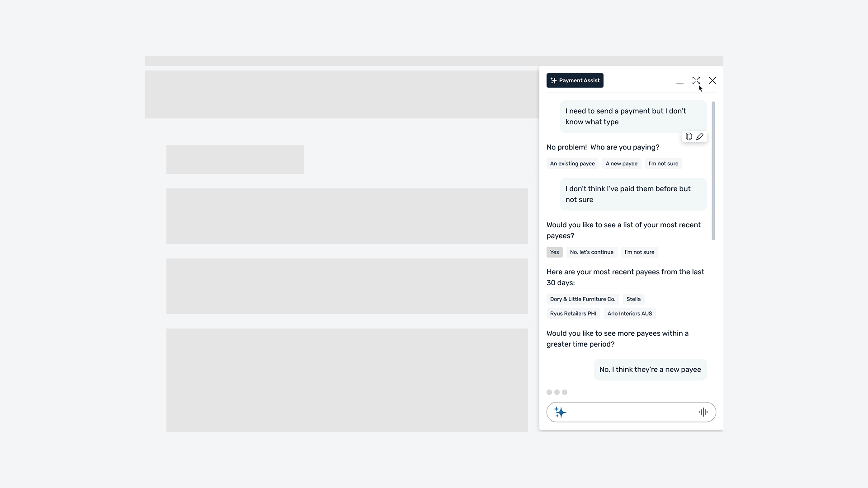Choose 'No, let's continue' chip

point(592,252)
